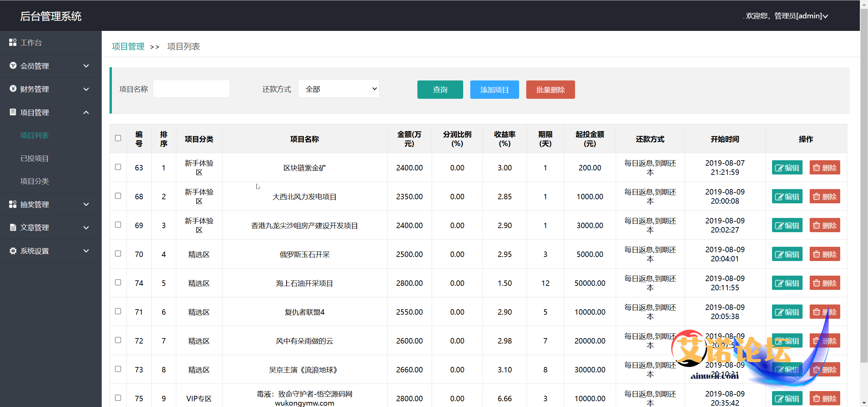Edit project 海上石油开采项目
The width and height of the screenshot is (868, 407).
[x=787, y=283]
